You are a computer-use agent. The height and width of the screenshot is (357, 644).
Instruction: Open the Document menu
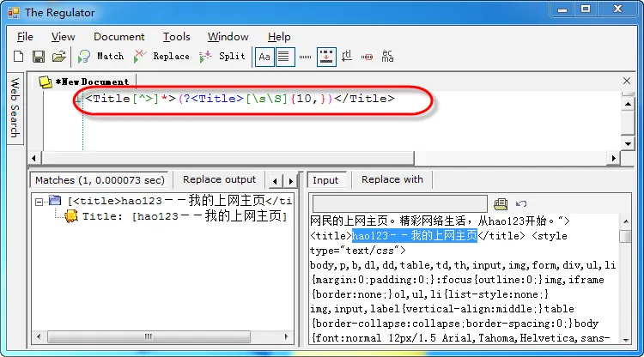[119, 37]
